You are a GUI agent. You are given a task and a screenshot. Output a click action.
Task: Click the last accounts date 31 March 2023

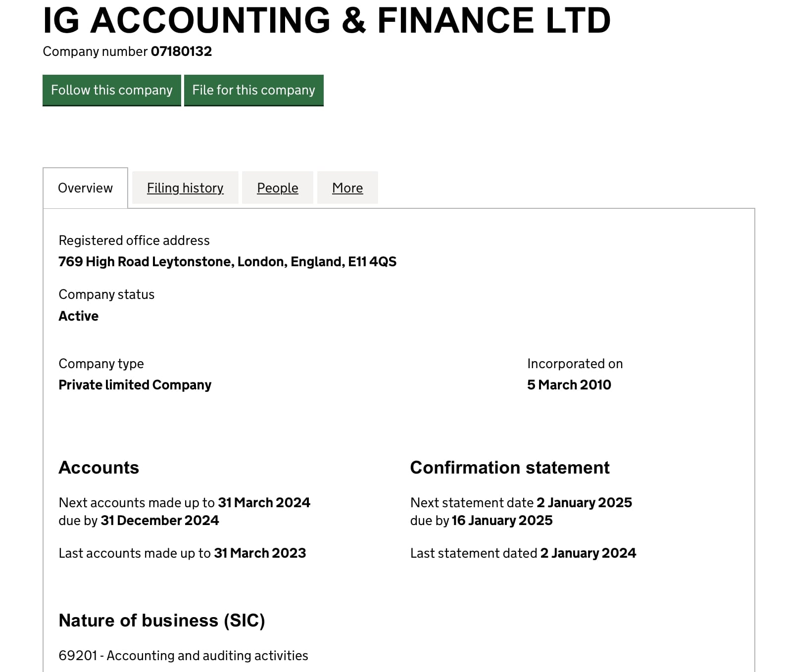pyautogui.click(x=260, y=553)
